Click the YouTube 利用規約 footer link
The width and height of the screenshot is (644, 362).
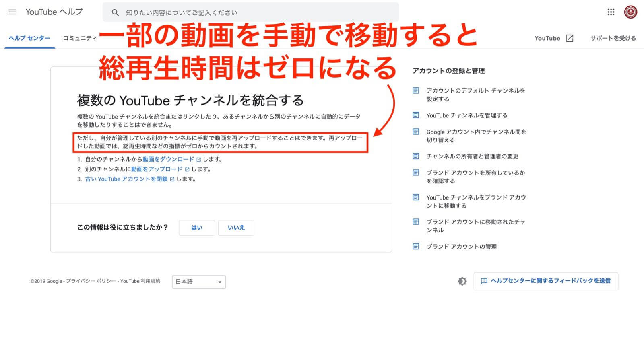(x=140, y=281)
